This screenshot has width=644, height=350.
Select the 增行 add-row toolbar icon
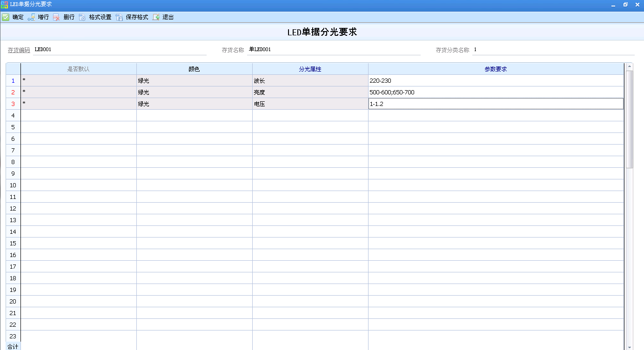click(x=31, y=17)
